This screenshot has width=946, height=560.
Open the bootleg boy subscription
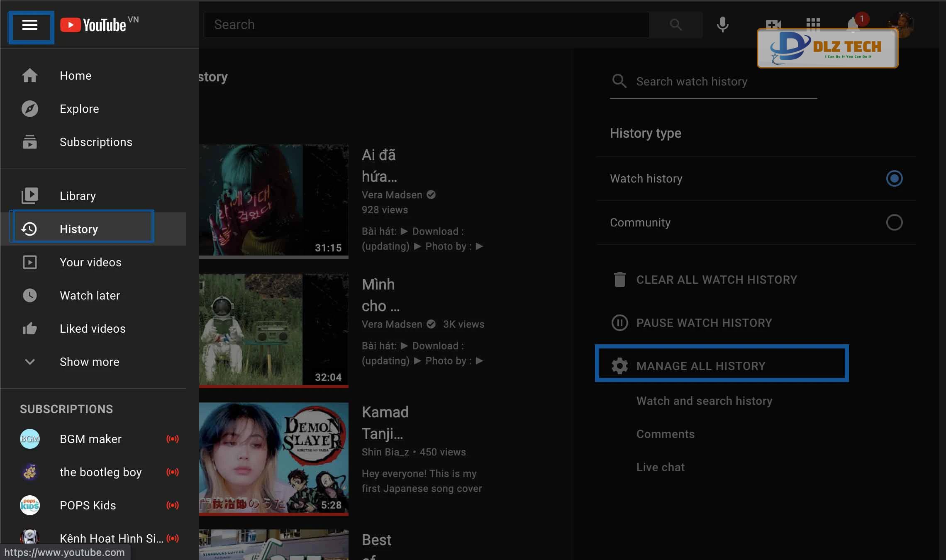93,472
